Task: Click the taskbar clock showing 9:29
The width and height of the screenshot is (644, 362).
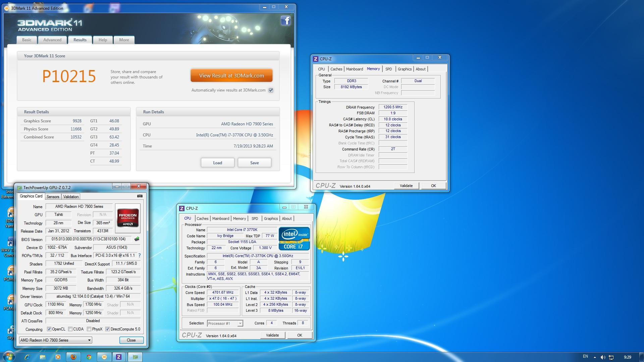Action: coord(627,357)
